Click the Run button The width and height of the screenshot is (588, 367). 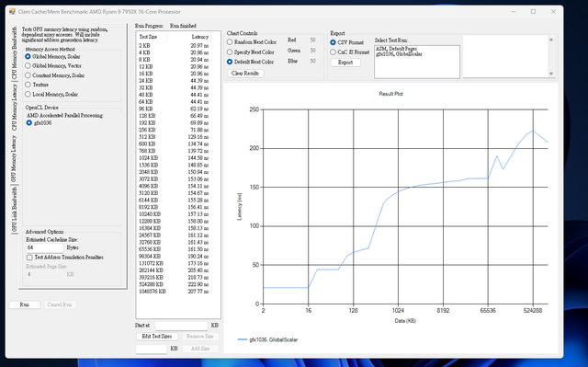pyautogui.click(x=25, y=304)
